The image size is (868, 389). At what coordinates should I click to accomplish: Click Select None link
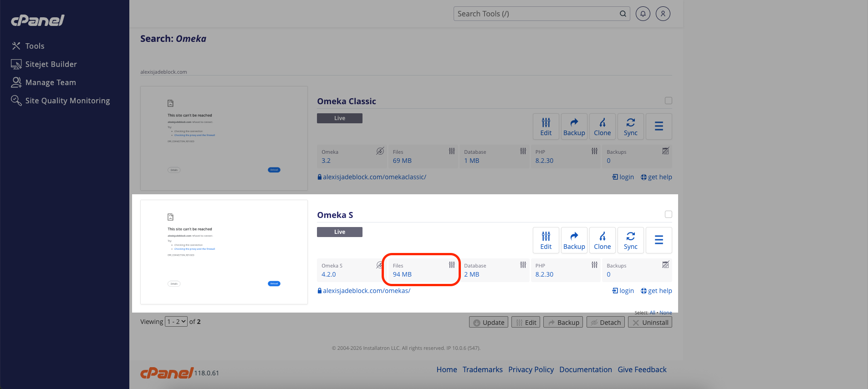click(666, 313)
